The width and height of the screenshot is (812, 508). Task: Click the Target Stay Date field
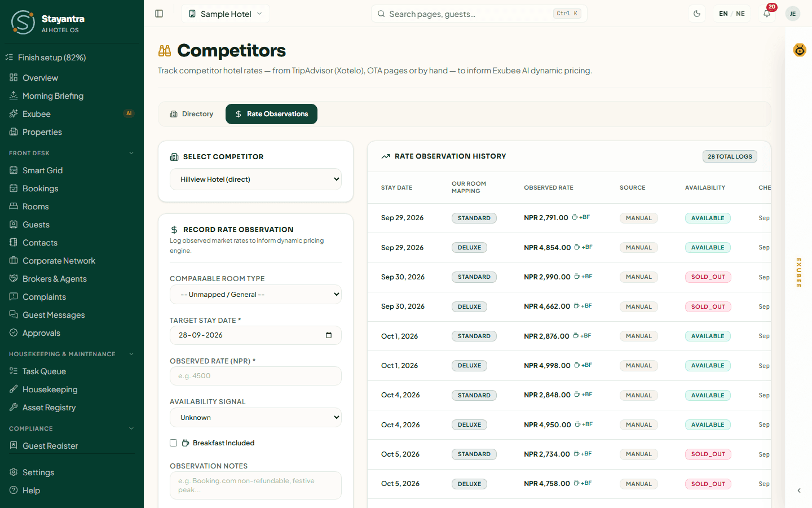pos(255,335)
